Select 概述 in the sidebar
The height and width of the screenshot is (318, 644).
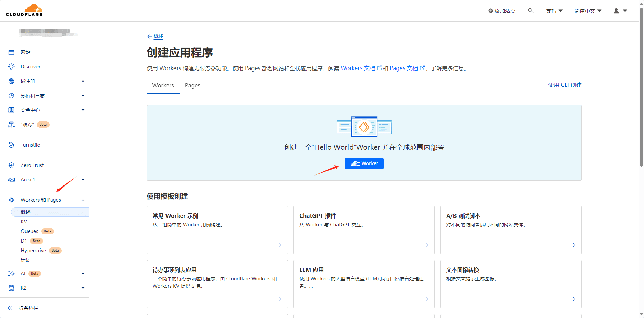point(50,212)
